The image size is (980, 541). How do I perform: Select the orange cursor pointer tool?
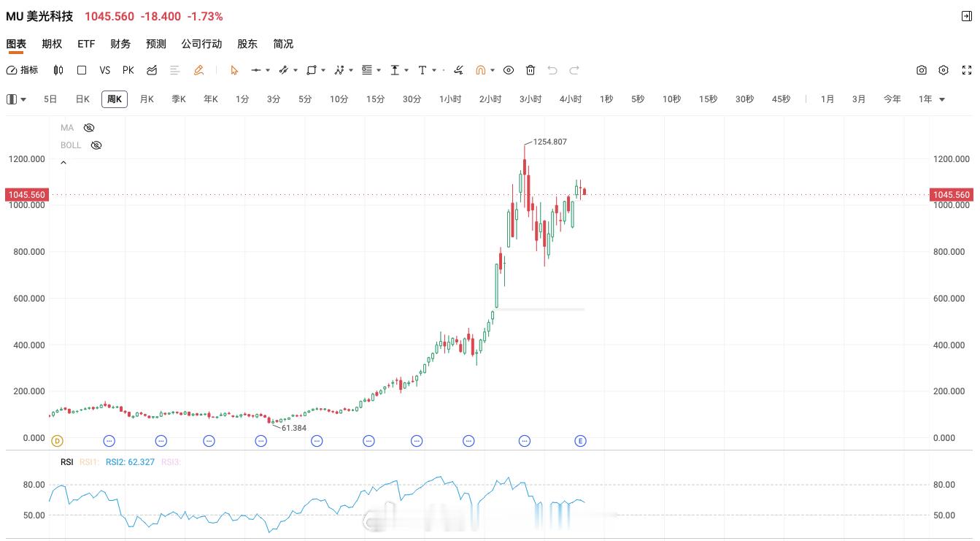[x=234, y=70]
